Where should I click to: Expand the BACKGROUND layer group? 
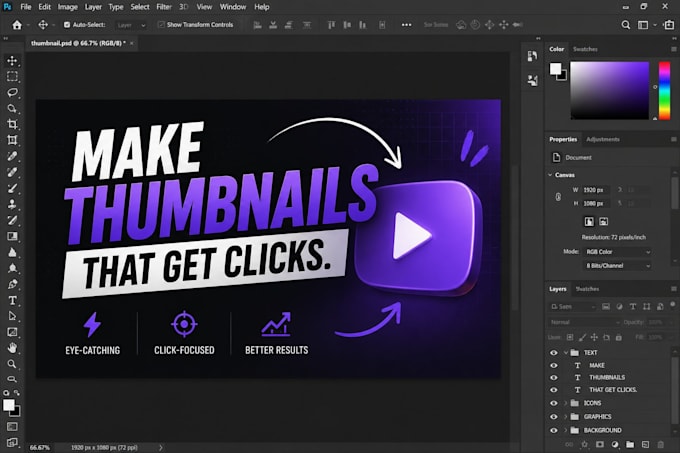566,430
